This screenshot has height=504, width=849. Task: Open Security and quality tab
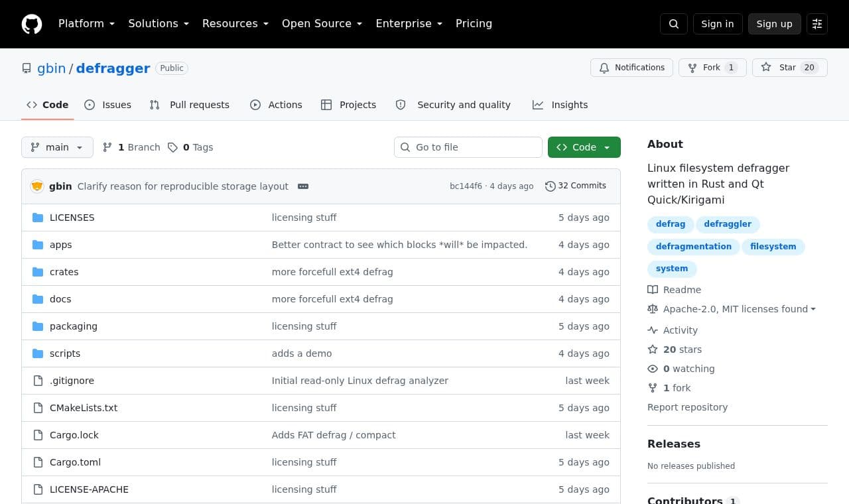pos(453,105)
